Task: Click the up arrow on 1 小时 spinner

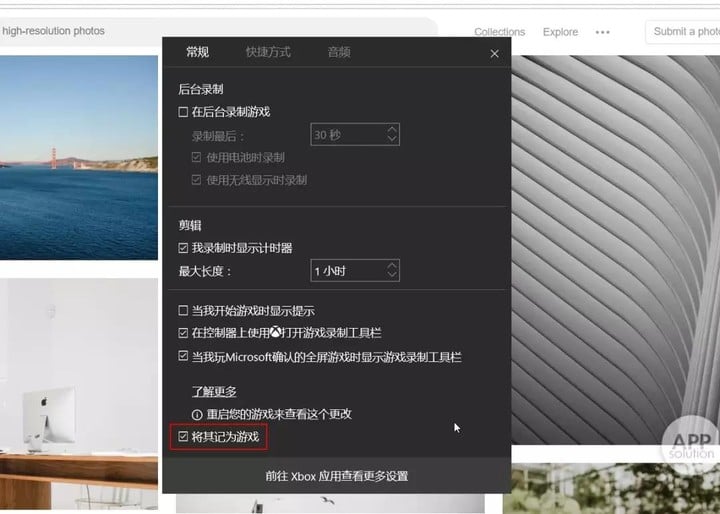Action: point(392,265)
